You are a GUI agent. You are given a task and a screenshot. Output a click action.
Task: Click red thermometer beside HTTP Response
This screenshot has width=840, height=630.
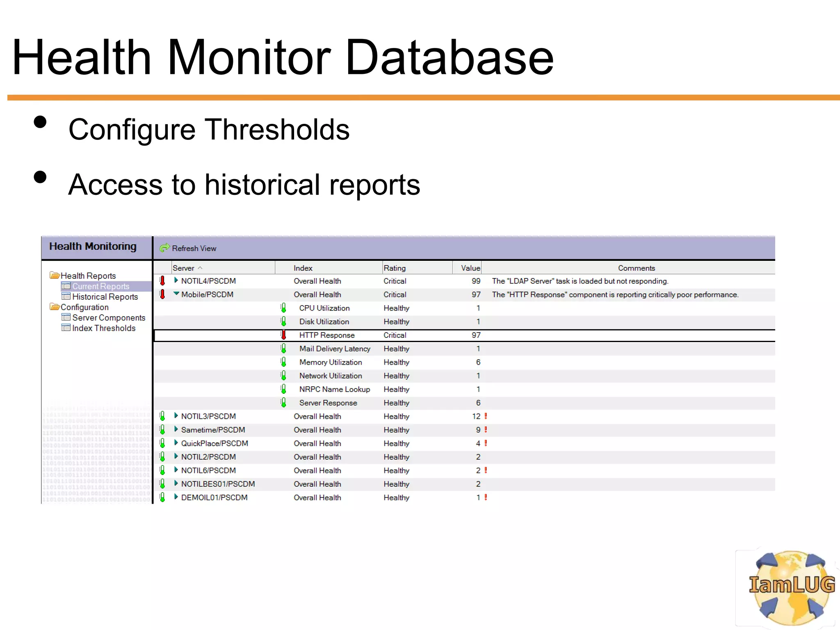click(283, 335)
